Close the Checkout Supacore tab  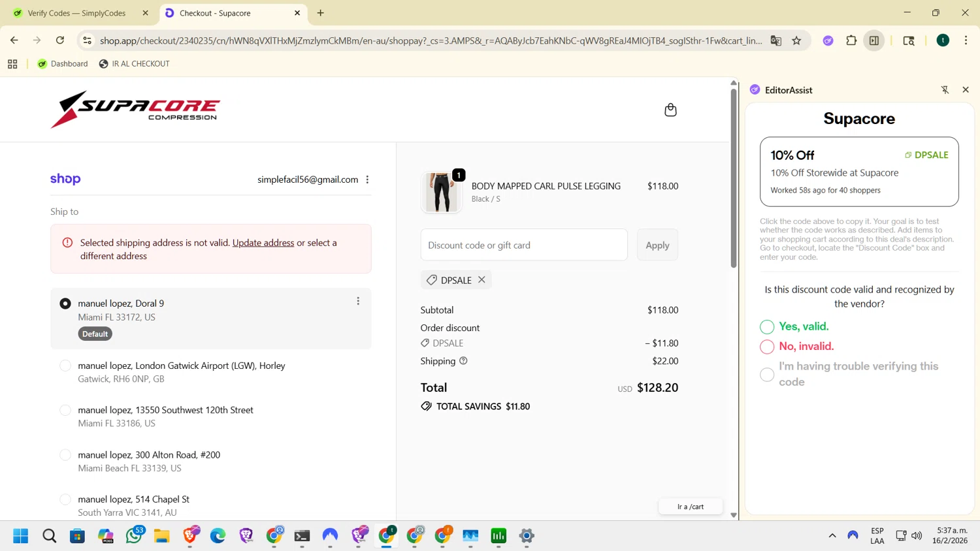(x=297, y=13)
